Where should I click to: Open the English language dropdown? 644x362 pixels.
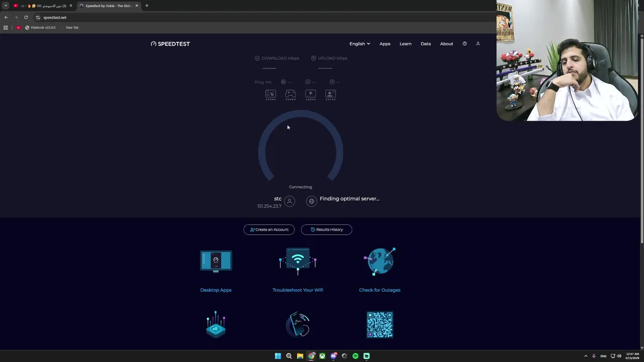pos(360,44)
